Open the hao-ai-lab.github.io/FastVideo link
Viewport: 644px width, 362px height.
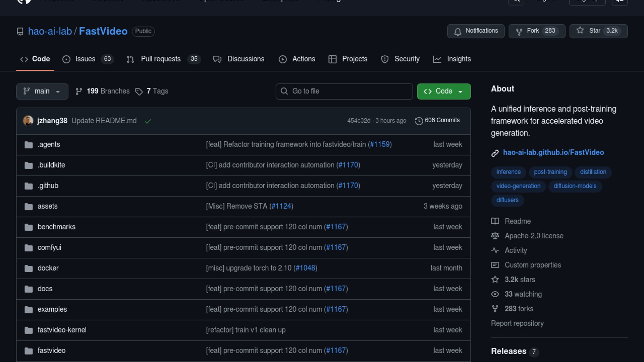pyautogui.click(x=553, y=153)
